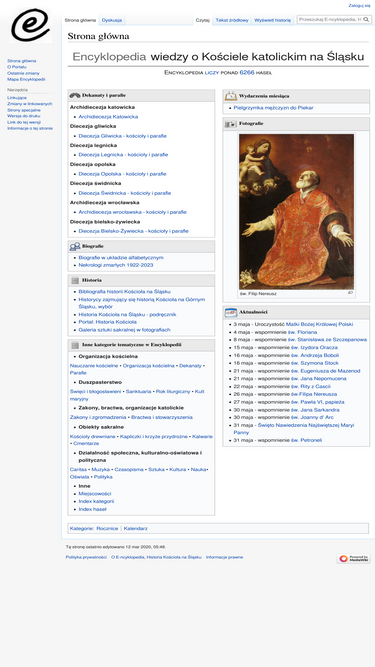Click the Nauczanie kościelne category link

(x=94, y=366)
